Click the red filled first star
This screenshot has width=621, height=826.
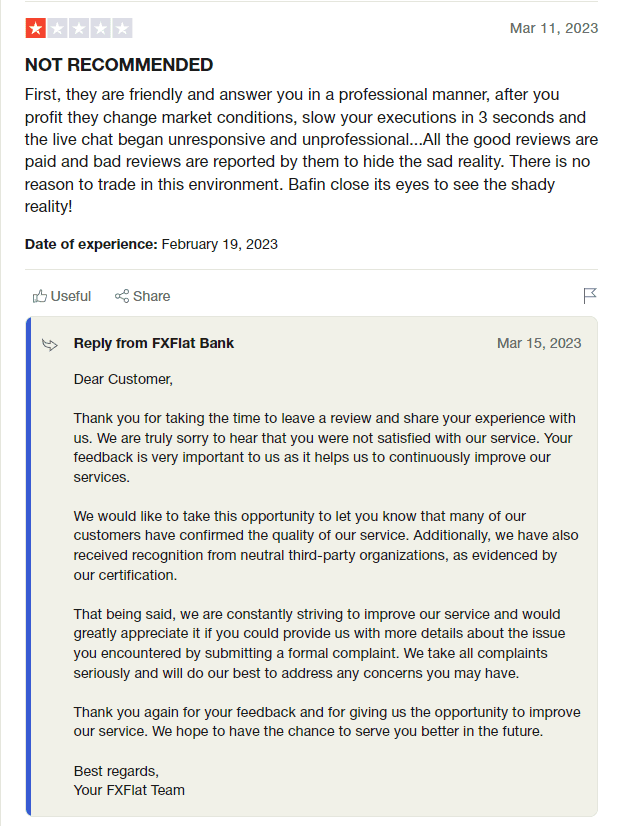coord(35,28)
